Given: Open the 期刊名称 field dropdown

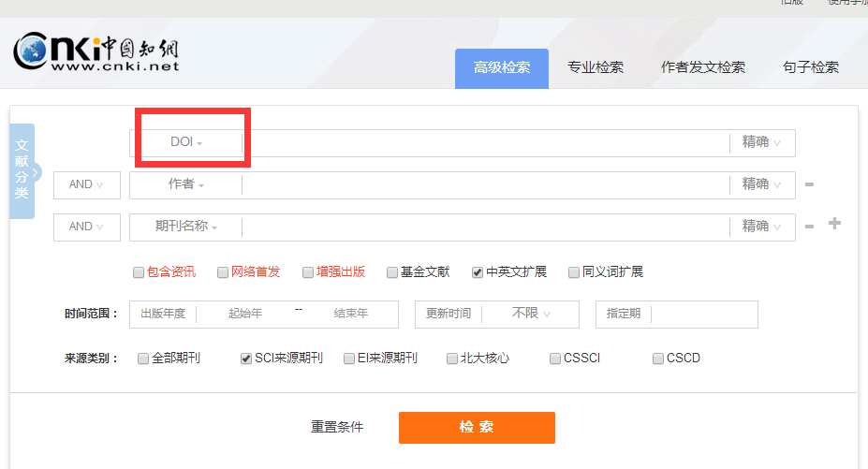Looking at the screenshot, I should 186,227.
